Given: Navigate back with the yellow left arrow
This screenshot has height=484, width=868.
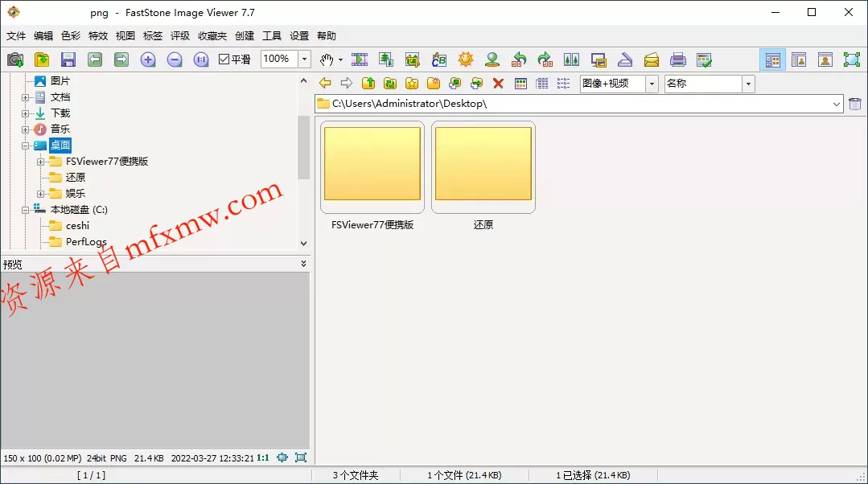Looking at the screenshot, I should click(325, 83).
